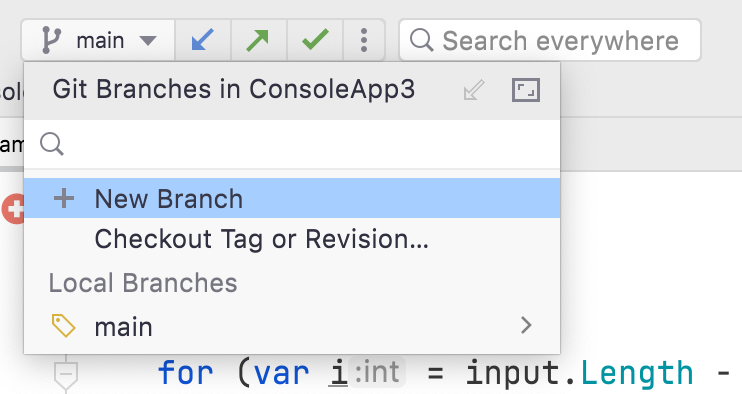
Task: Click the plus icon beside New Branch
Action: (x=64, y=198)
